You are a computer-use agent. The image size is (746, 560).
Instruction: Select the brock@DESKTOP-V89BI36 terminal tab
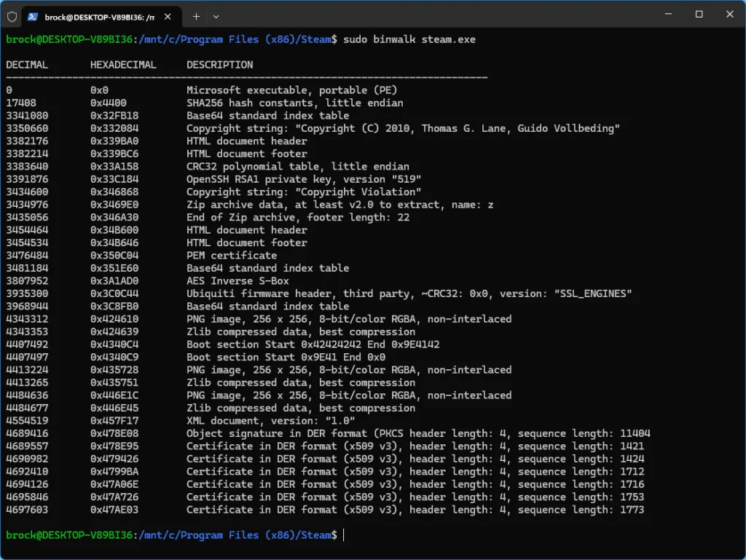click(98, 16)
